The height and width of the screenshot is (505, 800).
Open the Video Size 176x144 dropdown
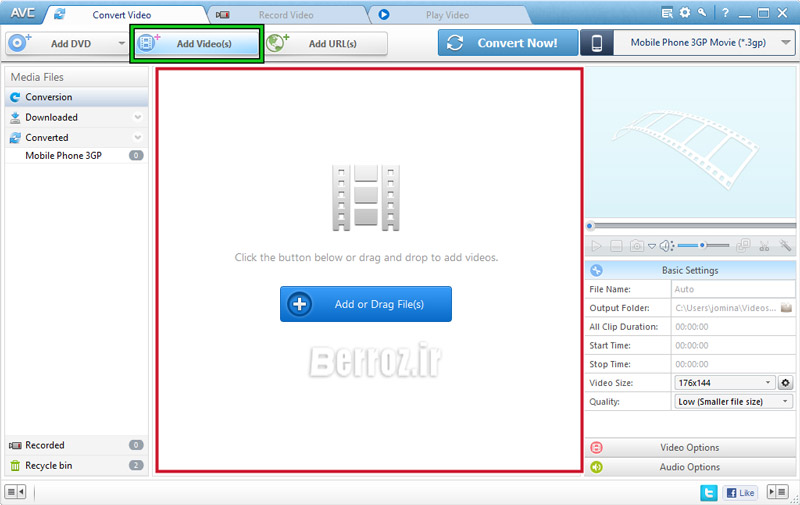[x=724, y=383]
